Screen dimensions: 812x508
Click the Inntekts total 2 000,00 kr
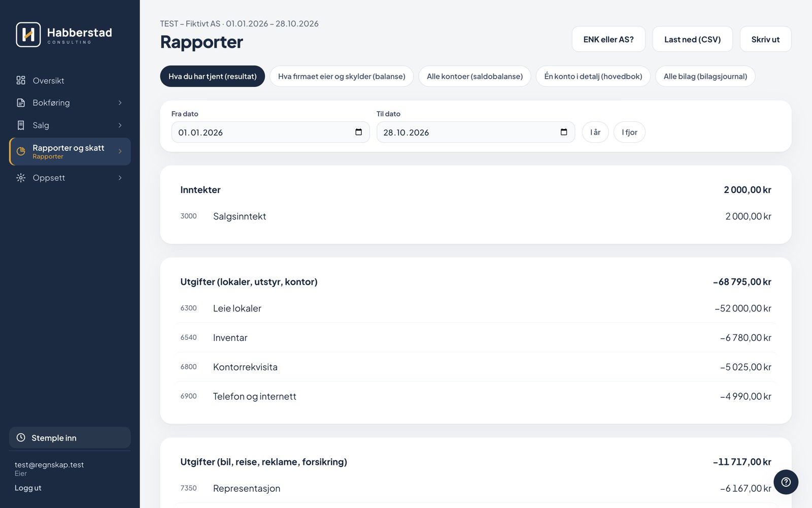[x=747, y=190]
